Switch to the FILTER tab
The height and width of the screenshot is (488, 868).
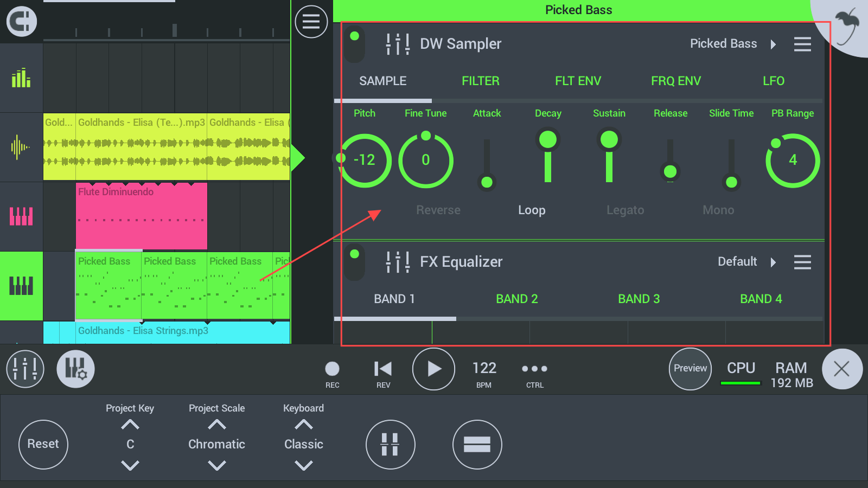pyautogui.click(x=480, y=81)
